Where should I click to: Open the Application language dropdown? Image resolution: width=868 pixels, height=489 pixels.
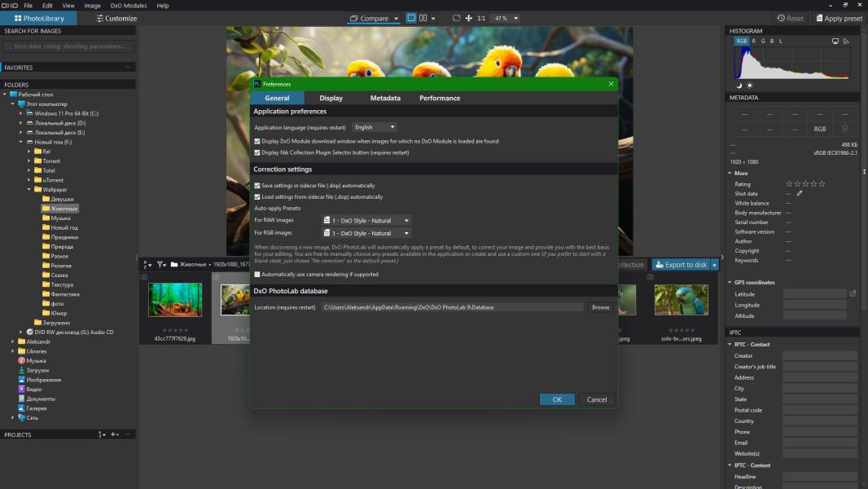(375, 127)
